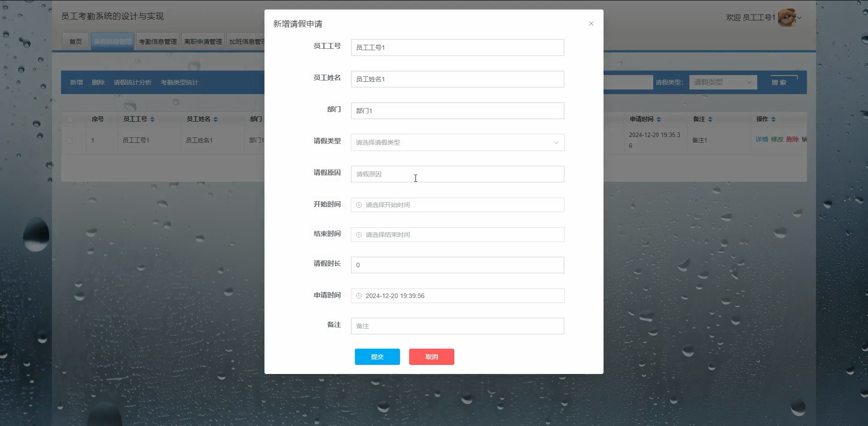Image resolution: width=868 pixels, height=426 pixels.
Task: Open the 请假类型 dropdown in the dialog
Action: [457, 142]
